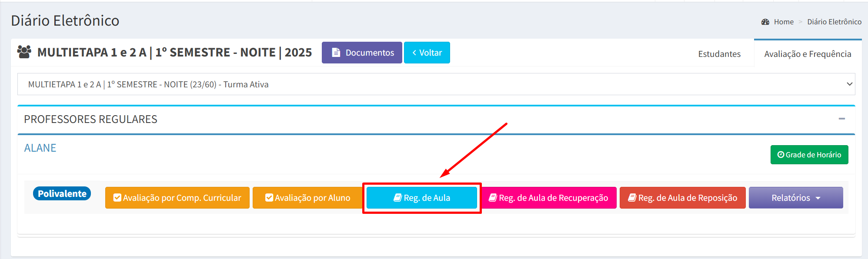Open the Relatórios dropdown menu

tap(795, 198)
